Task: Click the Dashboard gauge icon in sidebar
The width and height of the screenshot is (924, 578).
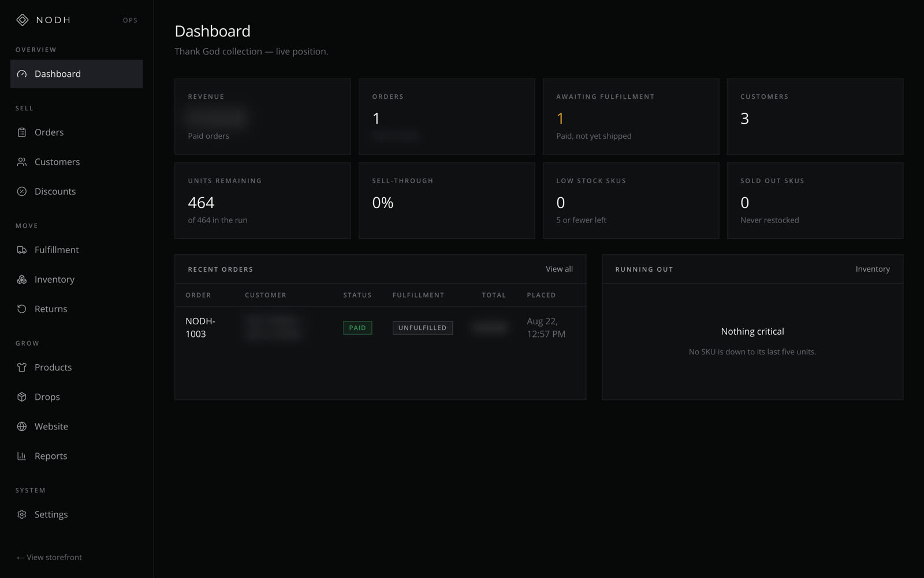Action: click(22, 74)
